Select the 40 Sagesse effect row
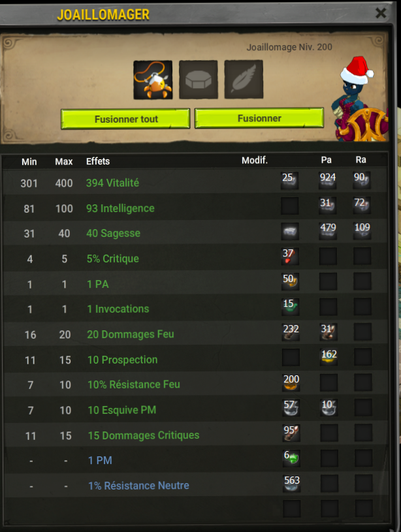This screenshot has height=532, width=401. coord(195,233)
